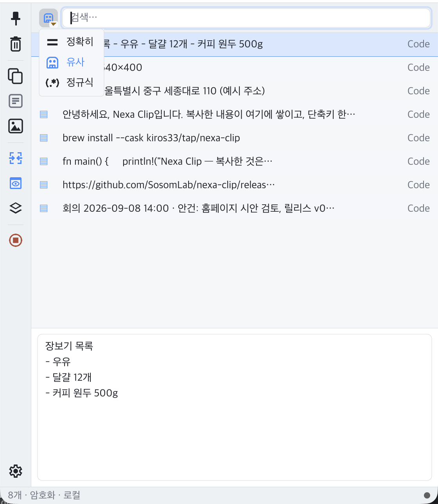This screenshot has width=438, height=504.
Task: Click the equals icon next to 정확히
Action: (52, 42)
